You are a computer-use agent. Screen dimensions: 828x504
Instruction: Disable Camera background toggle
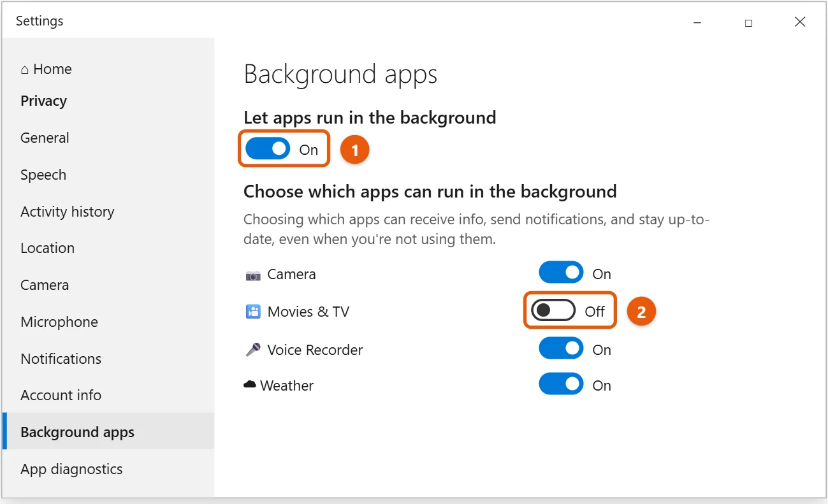[x=561, y=273]
